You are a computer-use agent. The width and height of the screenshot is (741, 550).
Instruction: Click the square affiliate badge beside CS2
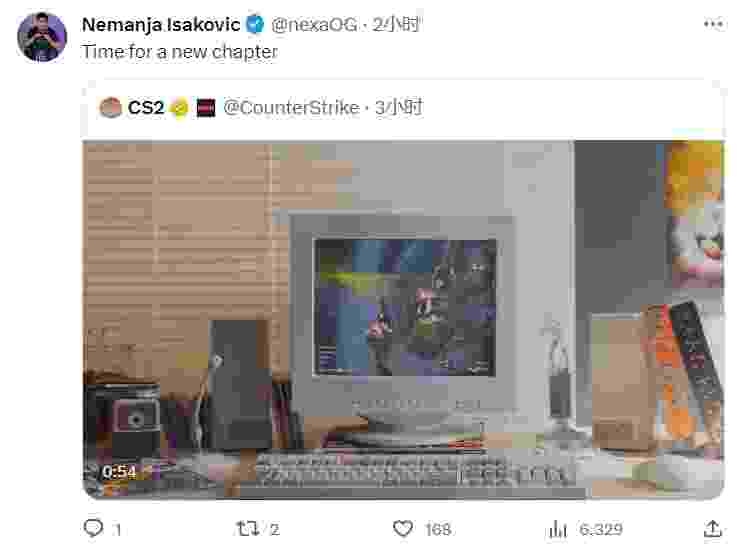[206, 108]
